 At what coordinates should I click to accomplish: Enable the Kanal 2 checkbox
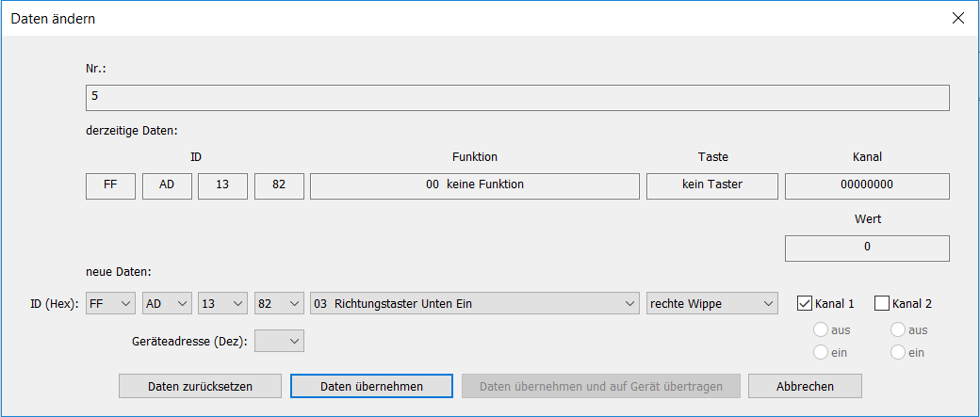[882, 303]
